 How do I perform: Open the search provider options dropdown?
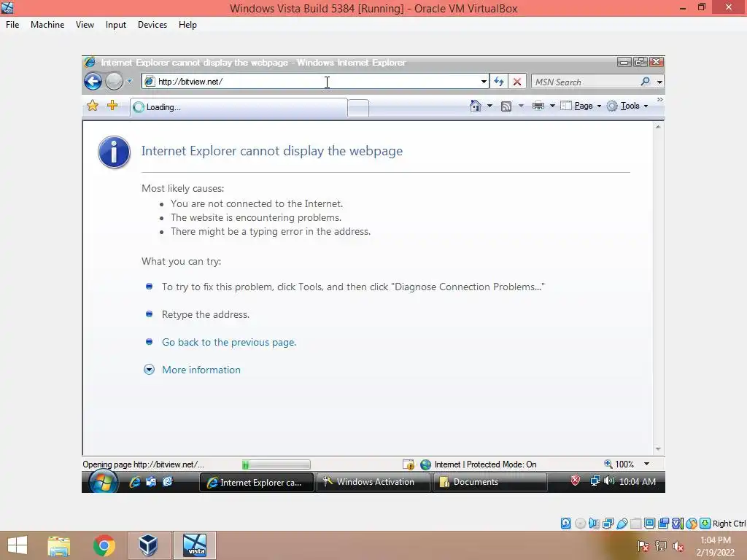tap(659, 82)
